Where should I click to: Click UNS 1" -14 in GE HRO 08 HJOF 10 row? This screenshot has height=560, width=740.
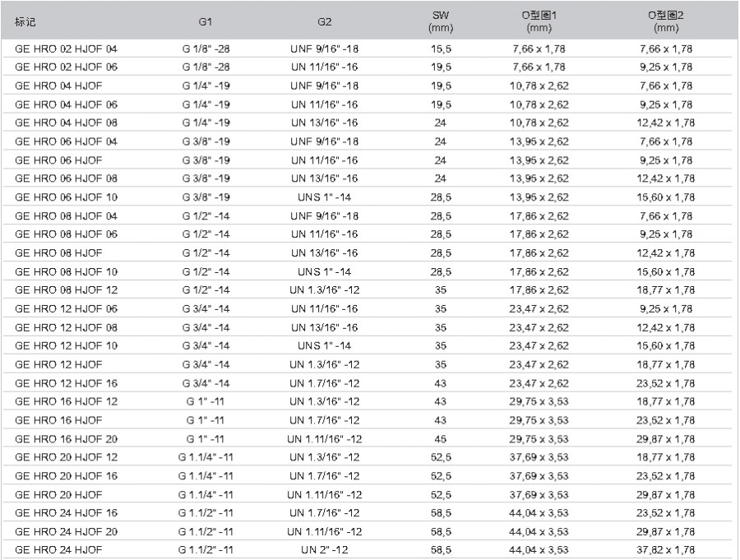click(325, 272)
